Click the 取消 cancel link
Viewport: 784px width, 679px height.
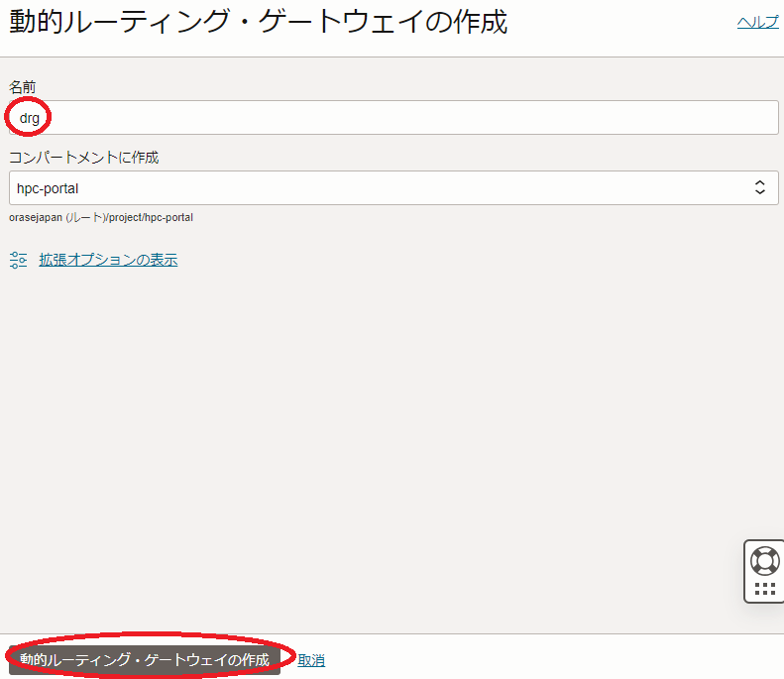(x=311, y=659)
